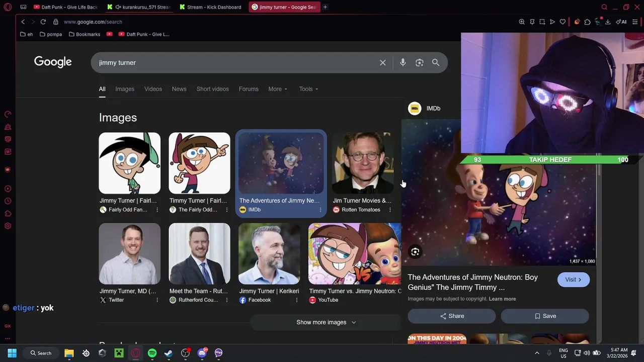Expand the Tools dropdown
The image size is (644, 362).
(308, 89)
